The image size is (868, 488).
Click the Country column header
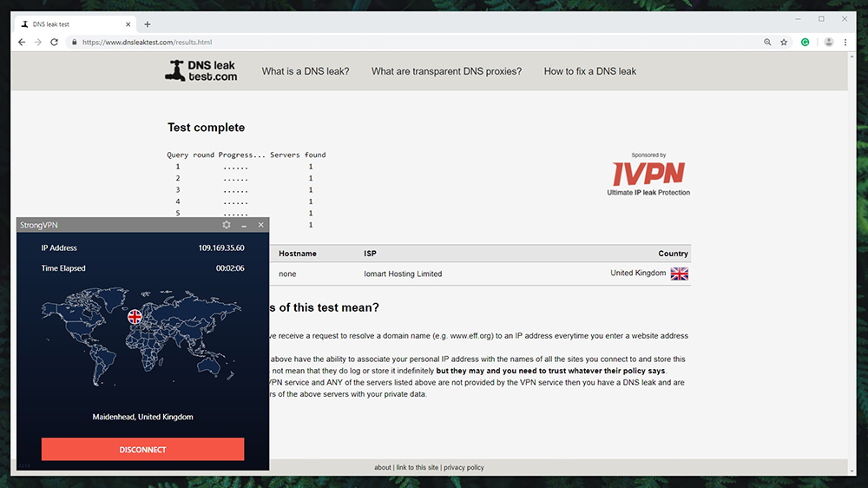pos(673,254)
